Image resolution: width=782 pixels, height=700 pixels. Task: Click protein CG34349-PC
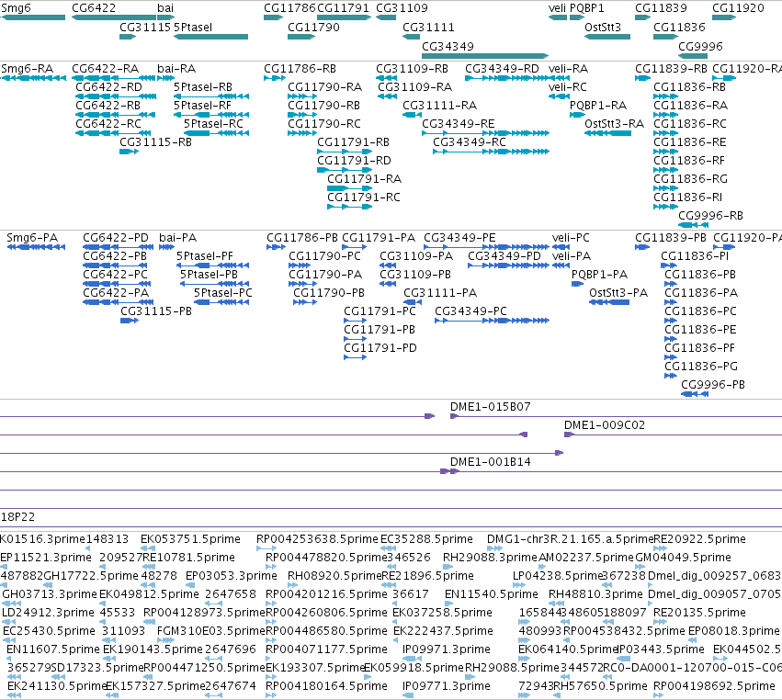[x=470, y=311]
